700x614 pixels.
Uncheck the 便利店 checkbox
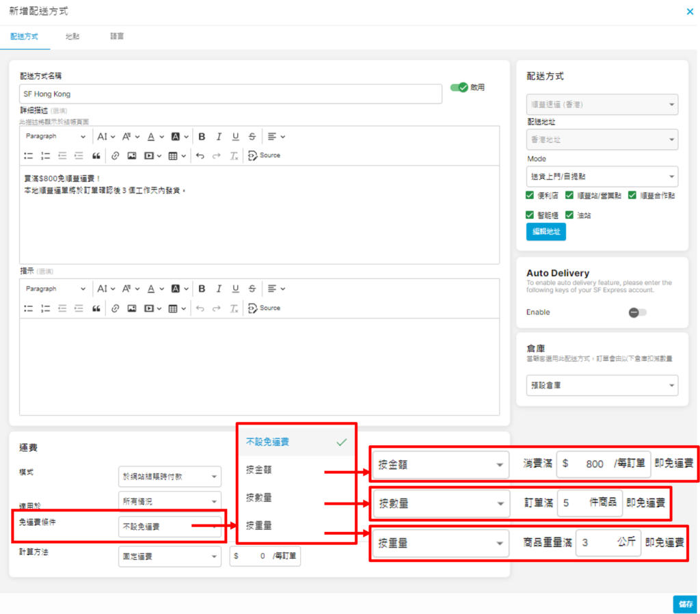tap(530, 196)
